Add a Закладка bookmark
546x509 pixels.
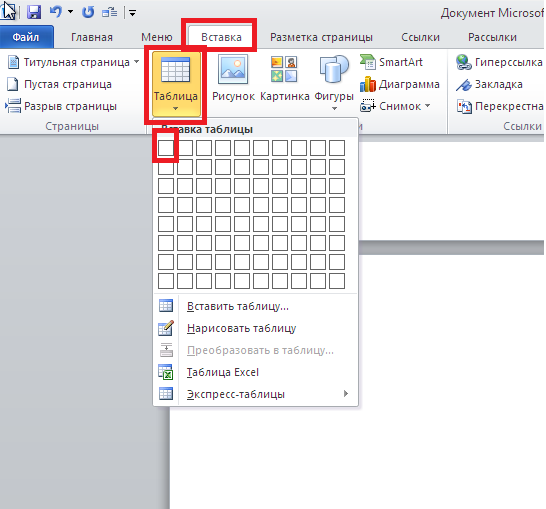[489, 84]
